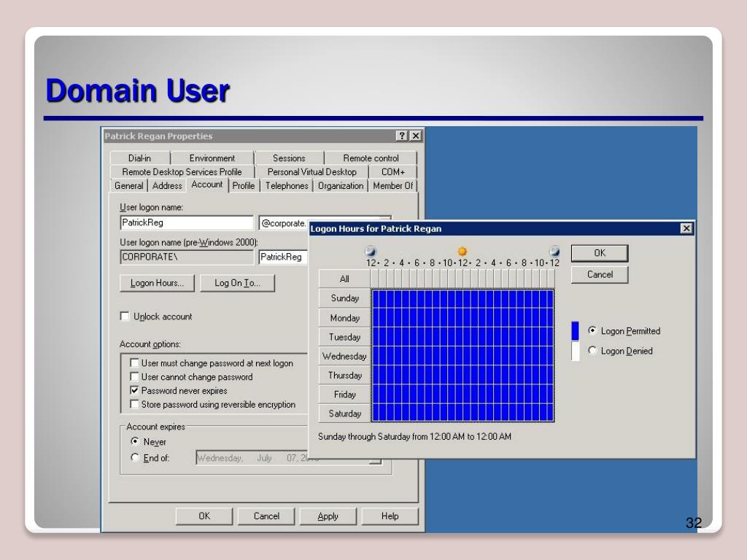Screen dimensions: 747x560
Task: Click the Logon Hours... button
Action: click(158, 283)
